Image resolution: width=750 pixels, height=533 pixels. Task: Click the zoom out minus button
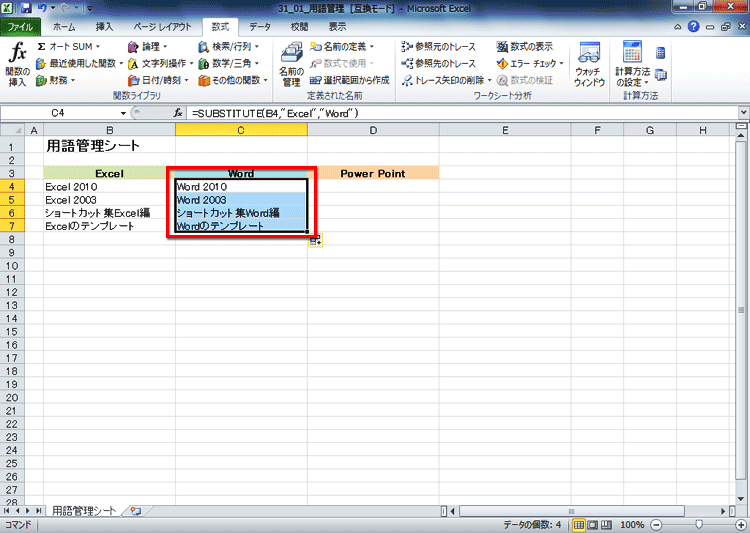pyautogui.click(x=657, y=525)
